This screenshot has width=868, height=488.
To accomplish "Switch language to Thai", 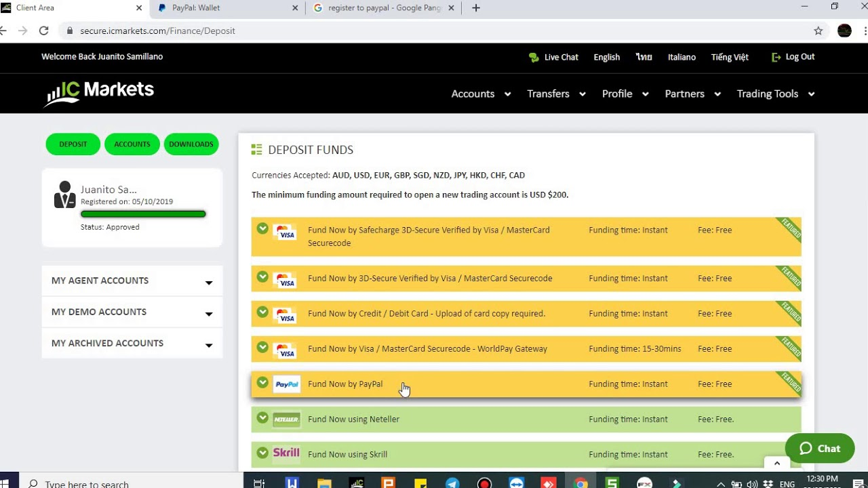I will point(644,58).
